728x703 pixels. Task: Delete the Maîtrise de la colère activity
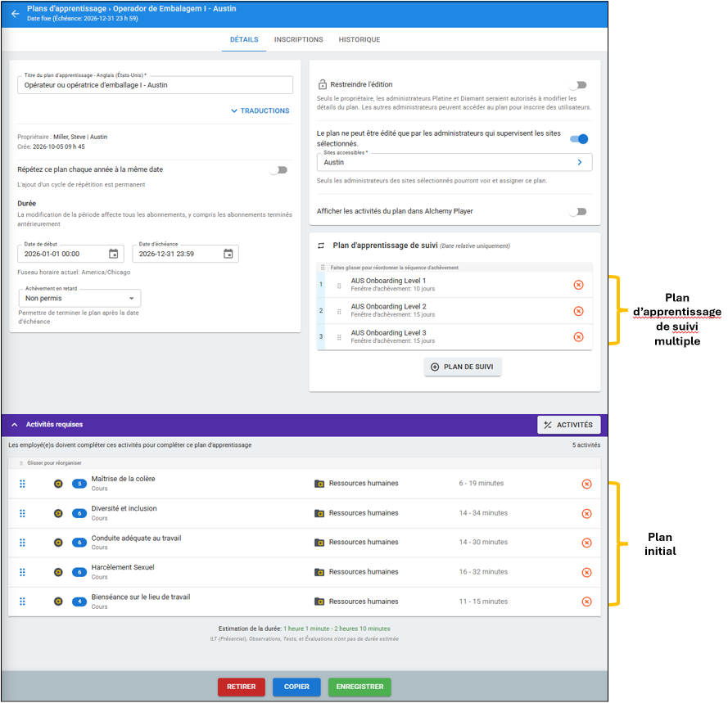587,484
